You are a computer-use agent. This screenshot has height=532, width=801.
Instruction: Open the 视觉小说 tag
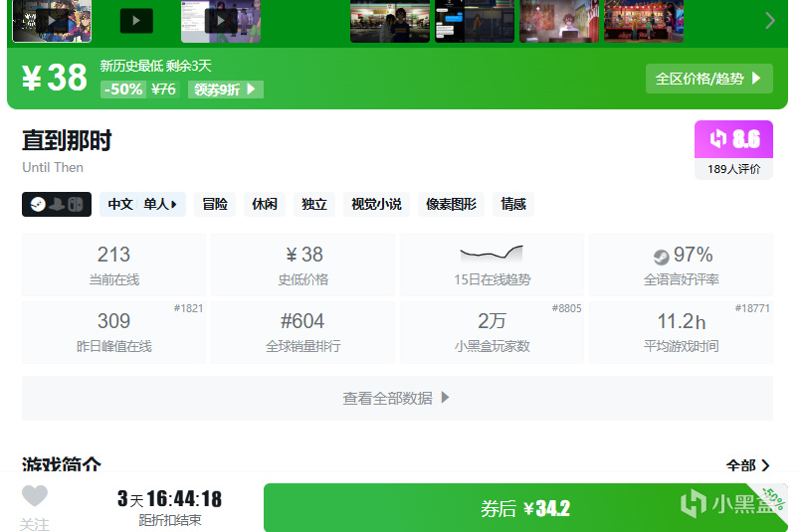(x=376, y=204)
